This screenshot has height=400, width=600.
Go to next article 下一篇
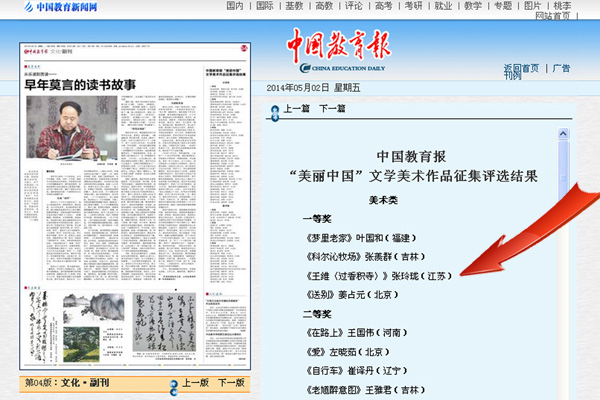tap(332, 109)
